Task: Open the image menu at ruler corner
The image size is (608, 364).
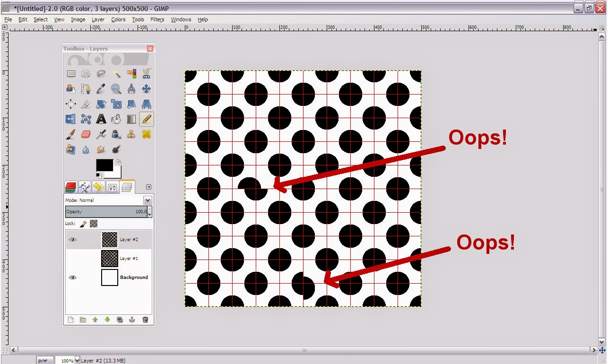Action: coord(5,28)
